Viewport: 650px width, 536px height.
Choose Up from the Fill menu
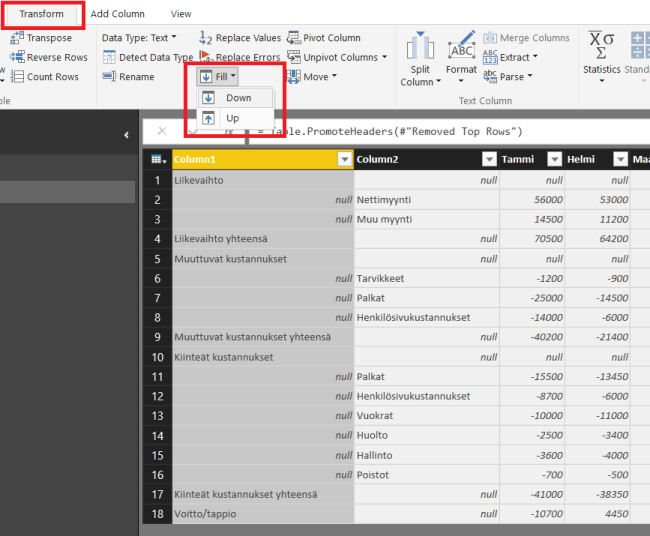click(x=232, y=118)
